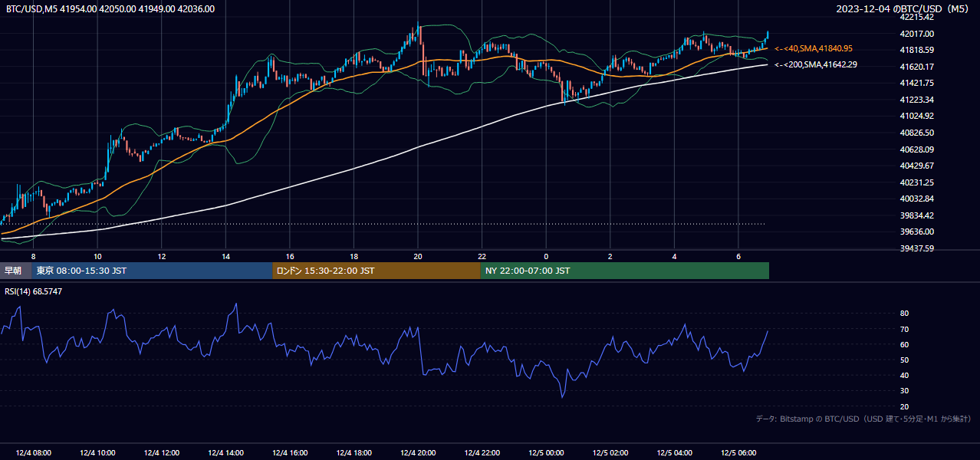Click the 12/4 16:00 bottom time label
The image size is (980, 460).
click(290, 453)
